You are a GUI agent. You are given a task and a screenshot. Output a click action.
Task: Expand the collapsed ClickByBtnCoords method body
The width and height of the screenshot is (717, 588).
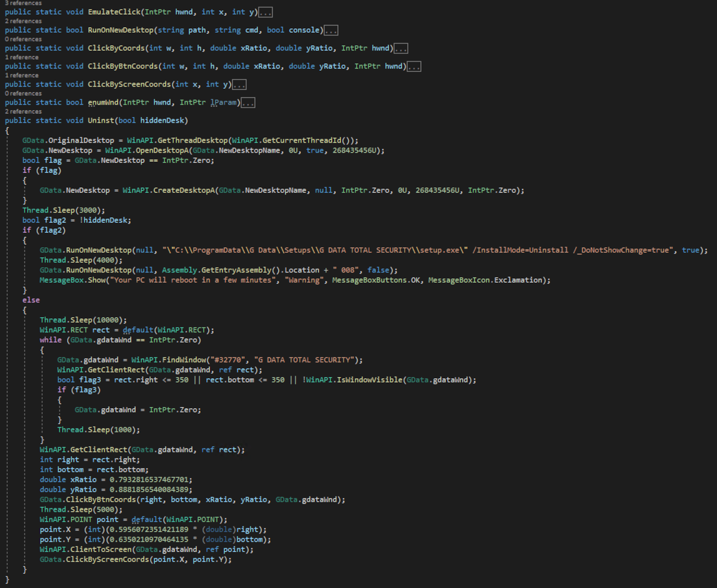(x=414, y=67)
